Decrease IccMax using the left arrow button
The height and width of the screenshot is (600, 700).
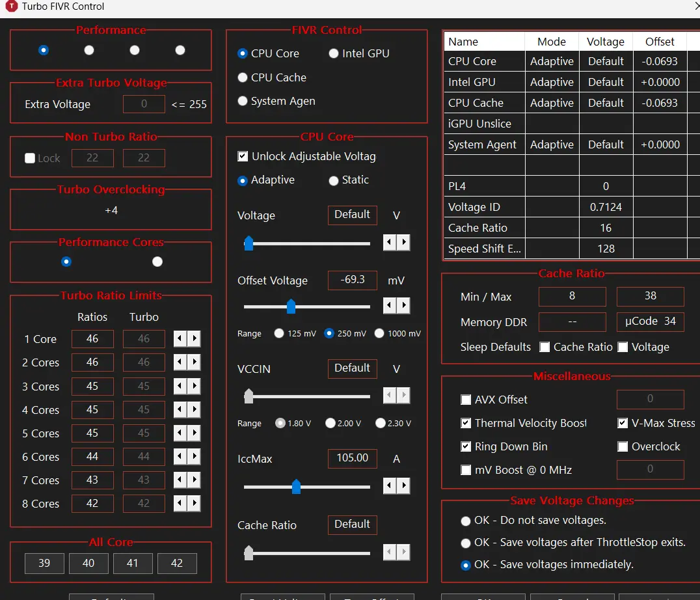pos(389,485)
